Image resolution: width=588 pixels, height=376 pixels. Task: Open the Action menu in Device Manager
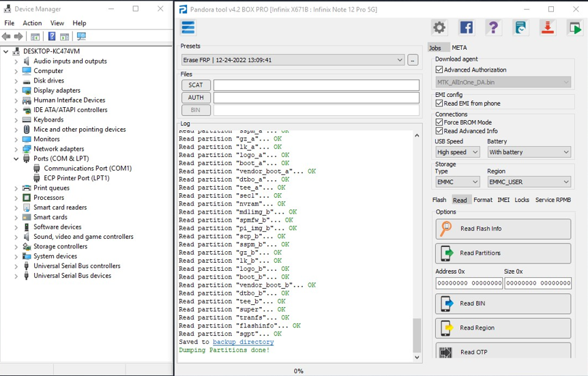(x=32, y=23)
